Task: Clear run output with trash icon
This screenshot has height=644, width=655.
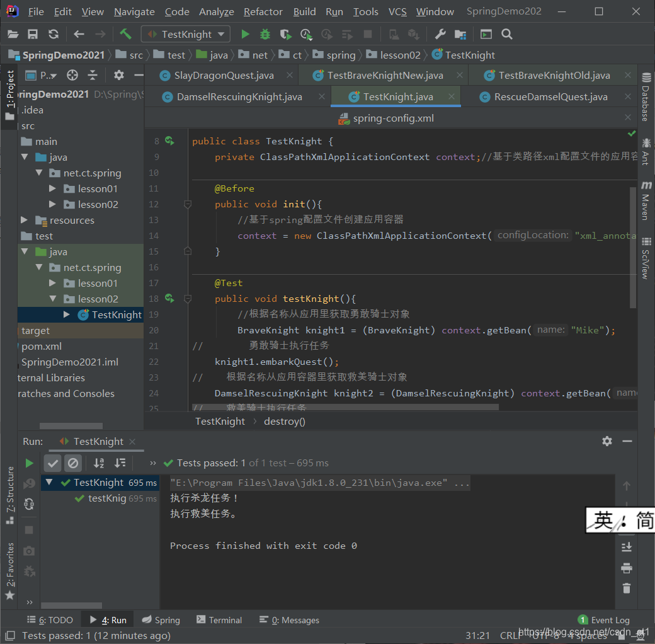Action: 627,589
